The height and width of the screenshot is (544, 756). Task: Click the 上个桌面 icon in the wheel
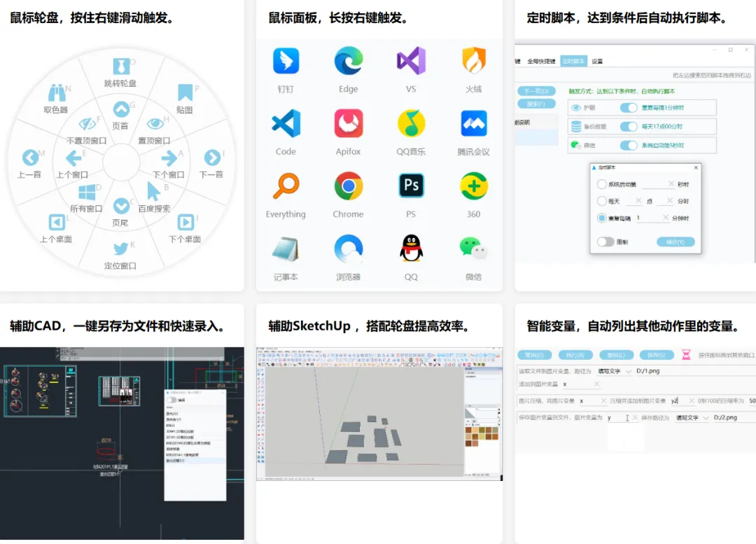point(57,223)
